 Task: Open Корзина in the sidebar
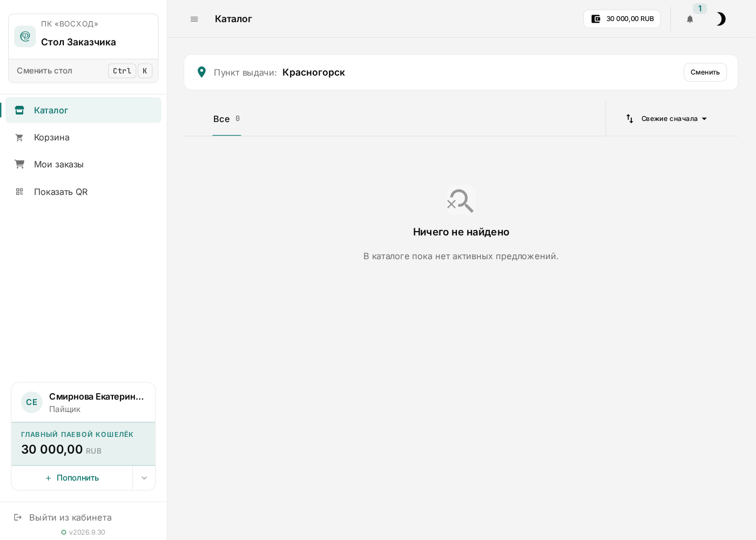84,137
